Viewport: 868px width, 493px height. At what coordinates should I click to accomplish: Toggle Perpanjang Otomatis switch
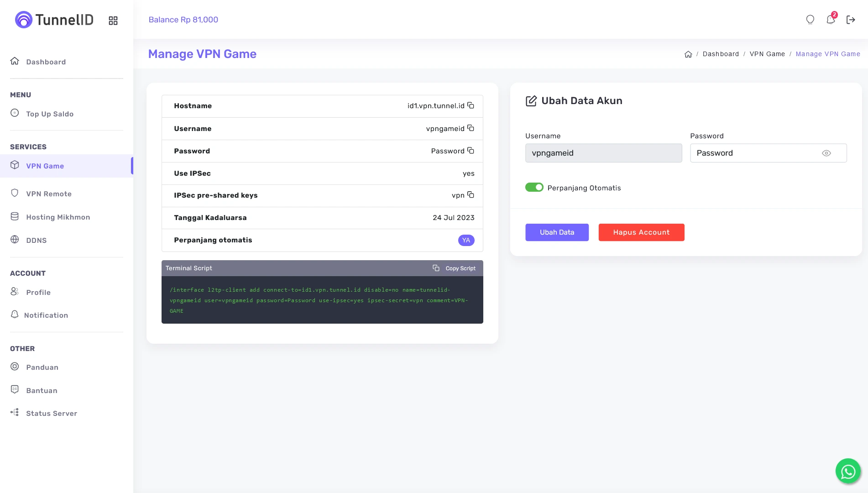534,188
